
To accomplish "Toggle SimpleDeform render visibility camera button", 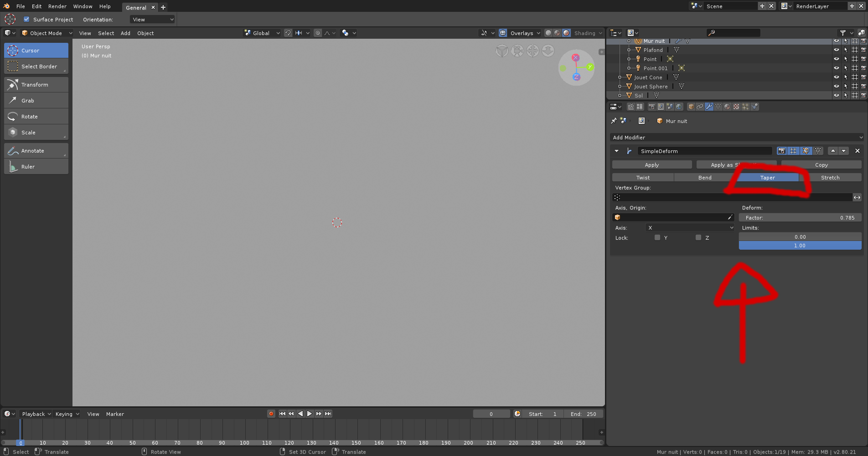I will [782, 151].
